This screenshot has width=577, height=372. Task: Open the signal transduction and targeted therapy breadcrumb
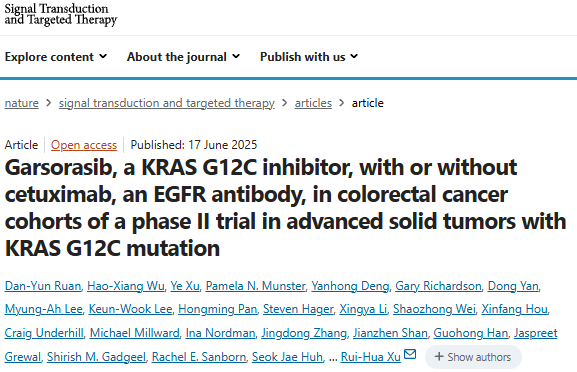click(x=167, y=103)
